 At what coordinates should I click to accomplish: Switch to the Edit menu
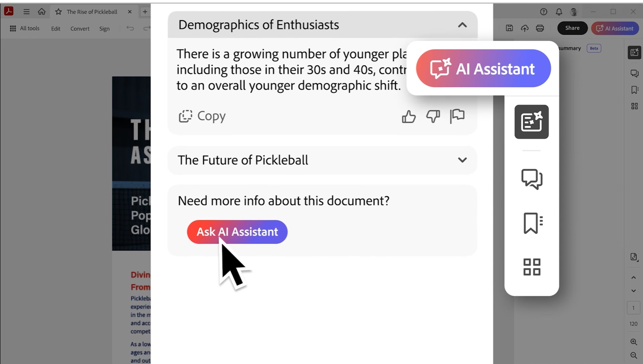[x=55, y=28]
